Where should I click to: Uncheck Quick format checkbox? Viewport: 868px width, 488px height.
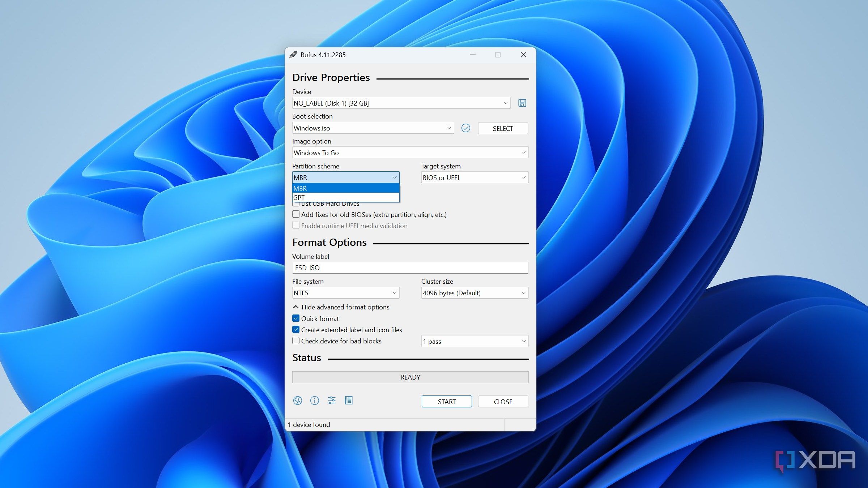pyautogui.click(x=296, y=318)
